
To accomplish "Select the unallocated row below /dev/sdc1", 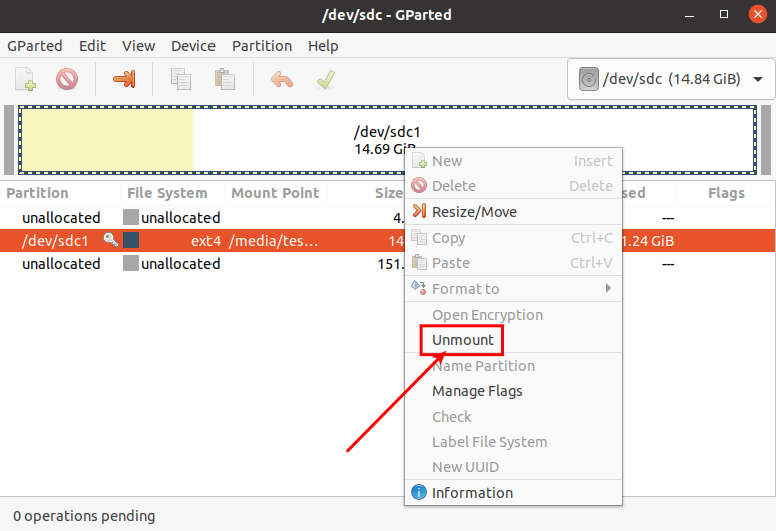I will pyautogui.click(x=388, y=264).
